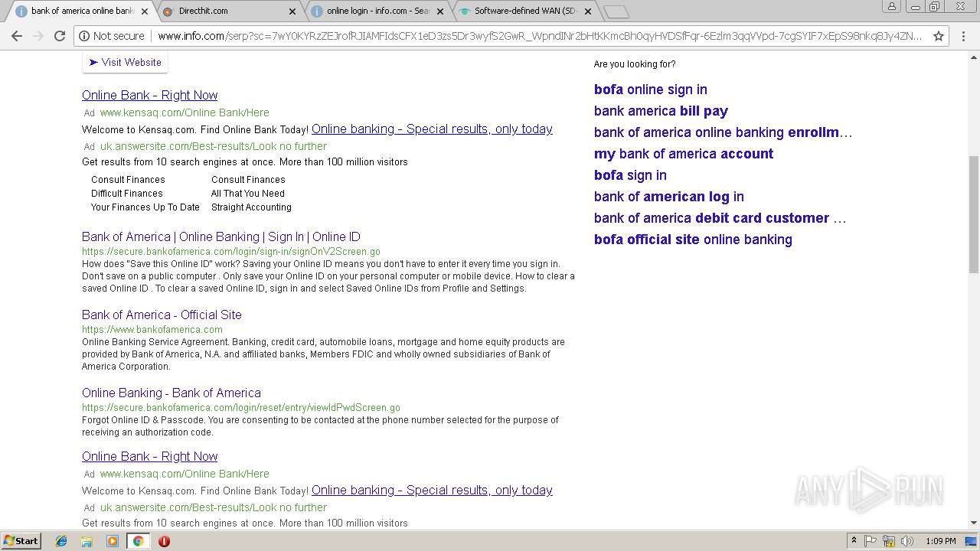Click 'Straight Accounting' ad sitelink
Screen dimensions: 980x551
click(251, 207)
